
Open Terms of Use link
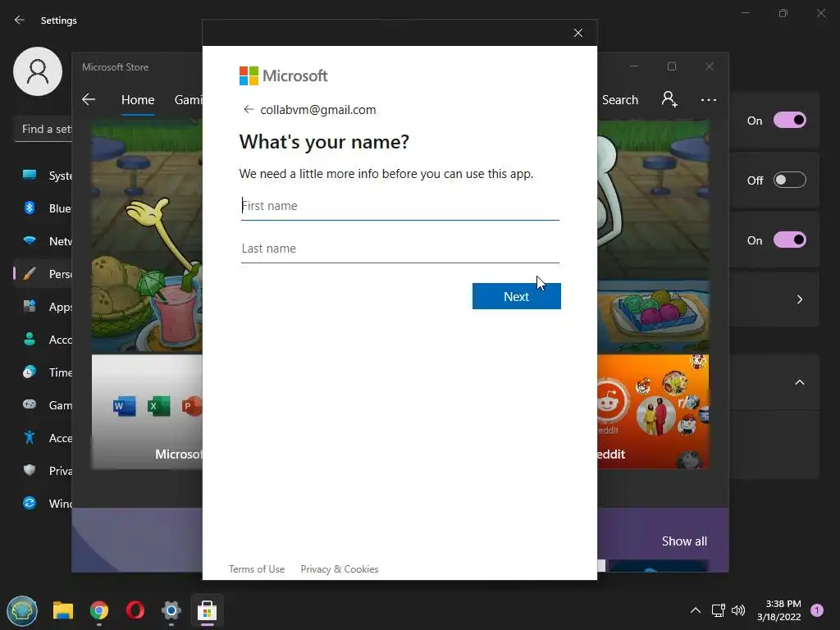pyautogui.click(x=257, y=569)
